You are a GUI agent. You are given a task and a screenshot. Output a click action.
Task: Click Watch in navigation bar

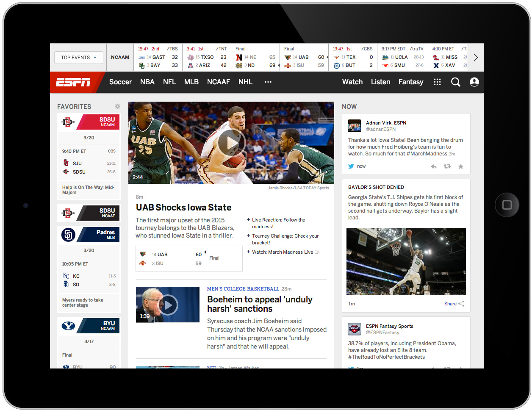coord(352,82)
